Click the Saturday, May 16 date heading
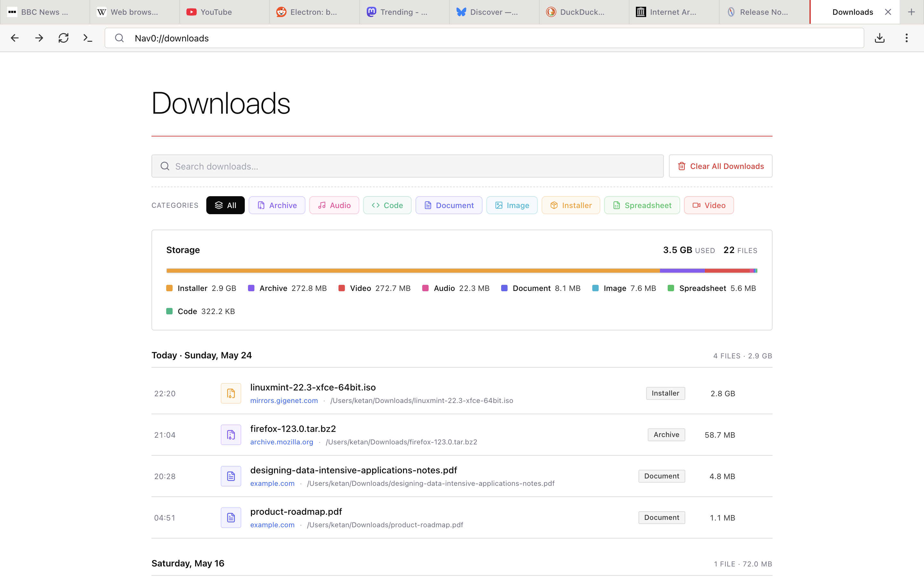Viewport: 924px width, 578px height. [x=188, y=564]
